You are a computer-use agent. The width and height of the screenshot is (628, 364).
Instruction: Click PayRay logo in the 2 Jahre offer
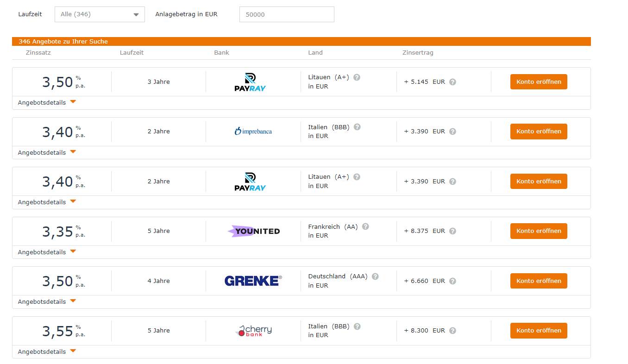click(251, 182)
